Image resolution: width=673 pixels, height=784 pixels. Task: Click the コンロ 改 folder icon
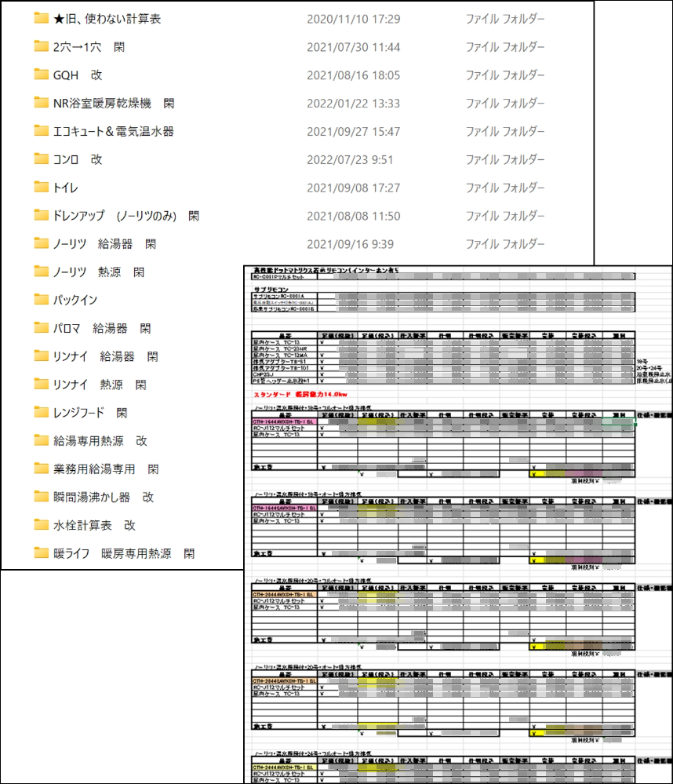[x=41, y=159]
